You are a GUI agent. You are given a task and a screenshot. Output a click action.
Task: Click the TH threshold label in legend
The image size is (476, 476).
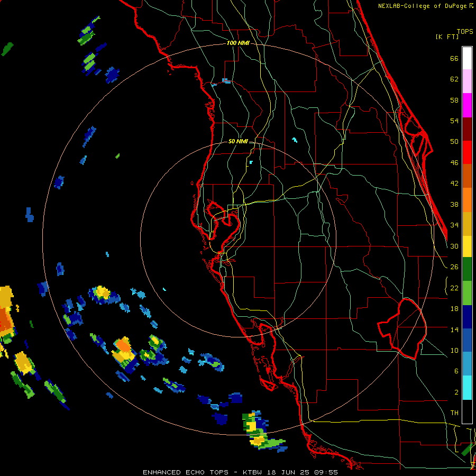point(454,413)
